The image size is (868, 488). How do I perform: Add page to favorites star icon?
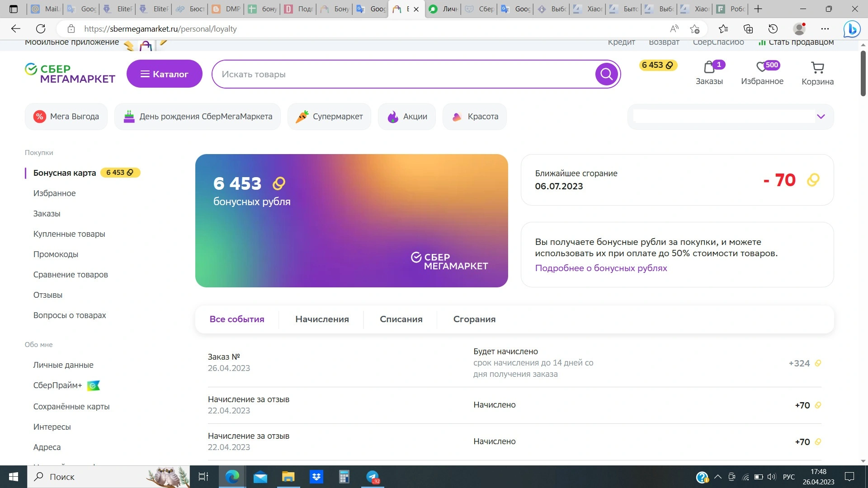pos(695,29)
